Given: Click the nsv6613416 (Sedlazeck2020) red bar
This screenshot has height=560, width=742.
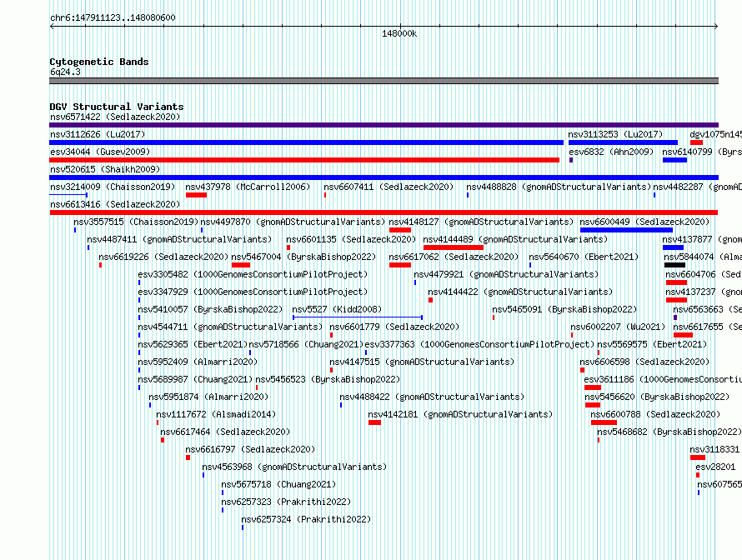Looking at the screenshot, I should (384, 212).
